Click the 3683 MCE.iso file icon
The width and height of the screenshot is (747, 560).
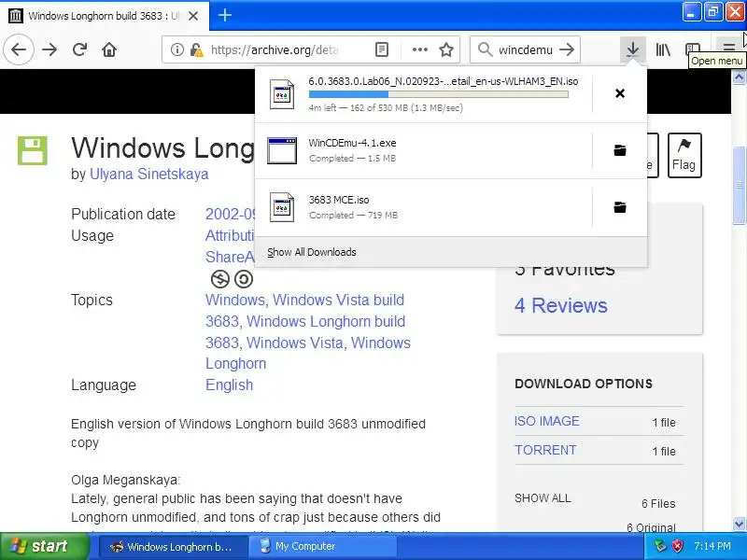(282, 207)
